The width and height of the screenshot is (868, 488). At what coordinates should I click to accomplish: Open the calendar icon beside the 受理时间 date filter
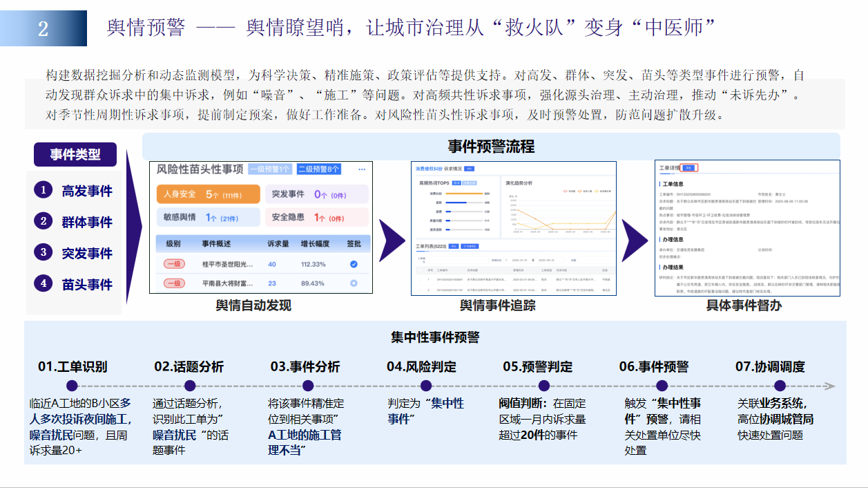pyautogui.click(x=505, y=260)
